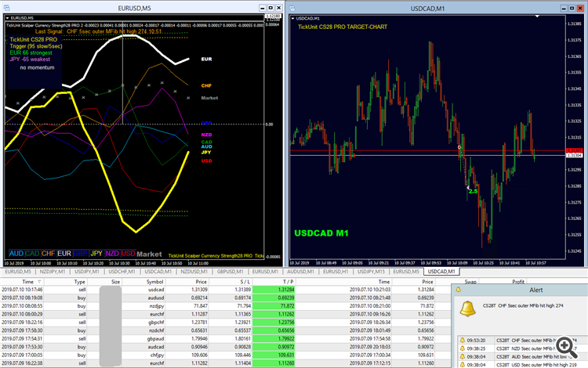588x368 pixels.
Task: Sort by the Symbol column header
Action: (x=154, y=282)
